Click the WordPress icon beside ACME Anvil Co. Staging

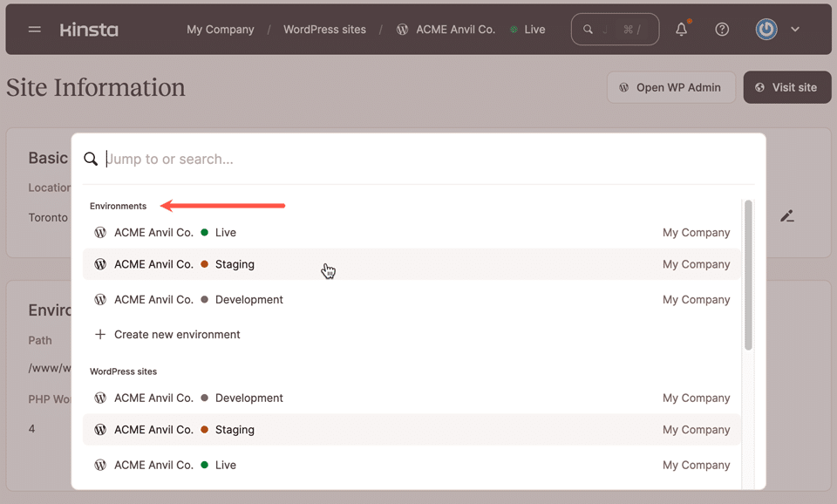[x=100, y=264]
